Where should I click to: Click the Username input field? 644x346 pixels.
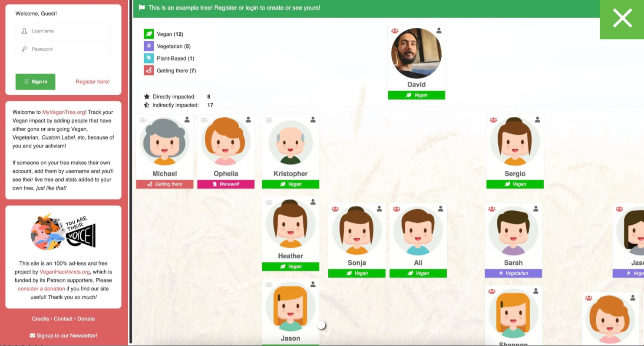pyautogui.click(x=63, y=31)
